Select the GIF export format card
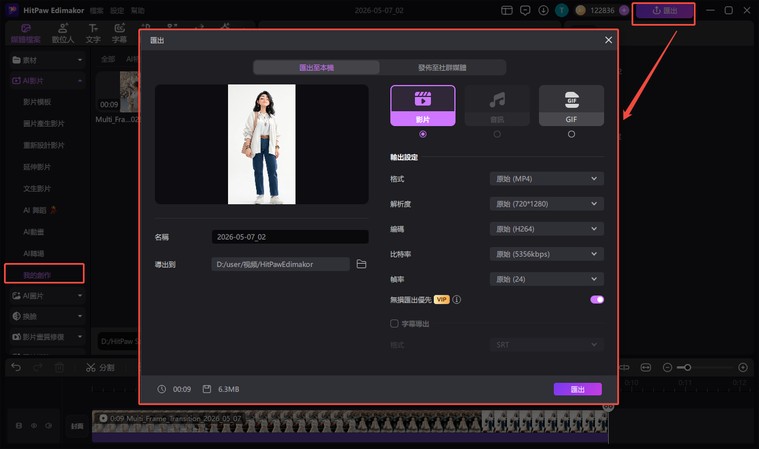Viewport: 759px width, 449px height. click(x=571, y=105)
